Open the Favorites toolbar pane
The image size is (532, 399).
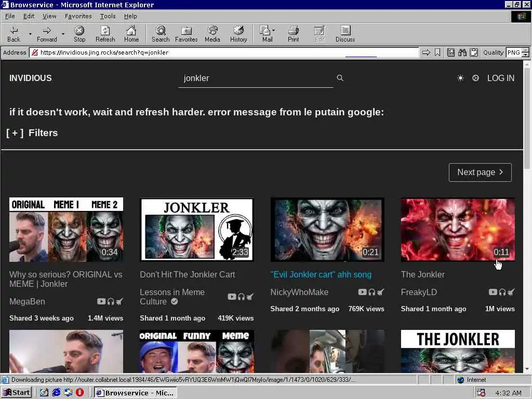(187, 34)
